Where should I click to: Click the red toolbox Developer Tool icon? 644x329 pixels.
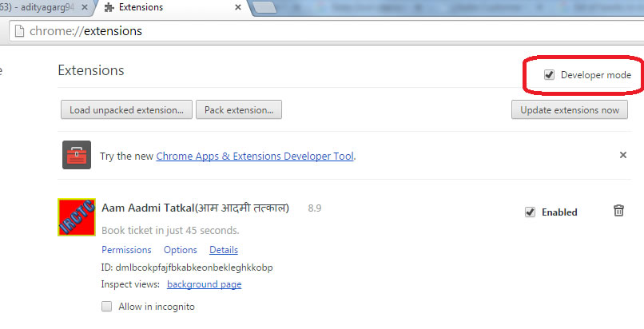tap(77, 155)
